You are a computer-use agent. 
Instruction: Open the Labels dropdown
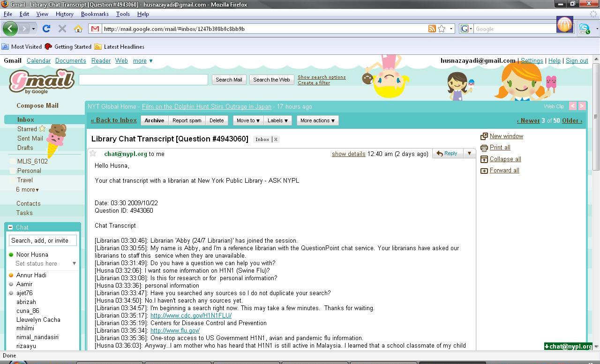point(277,120)
